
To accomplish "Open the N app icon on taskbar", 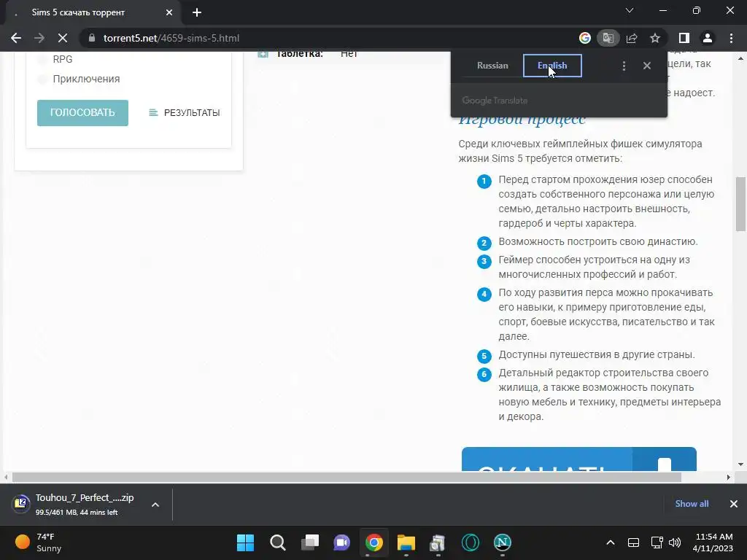I will (502, 542).
